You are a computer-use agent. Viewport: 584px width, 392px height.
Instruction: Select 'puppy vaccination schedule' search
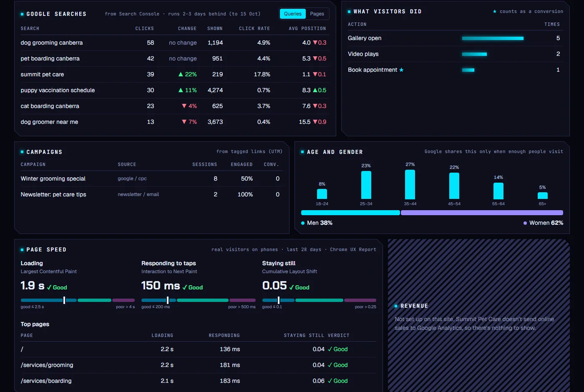click(x=175, y=90)
